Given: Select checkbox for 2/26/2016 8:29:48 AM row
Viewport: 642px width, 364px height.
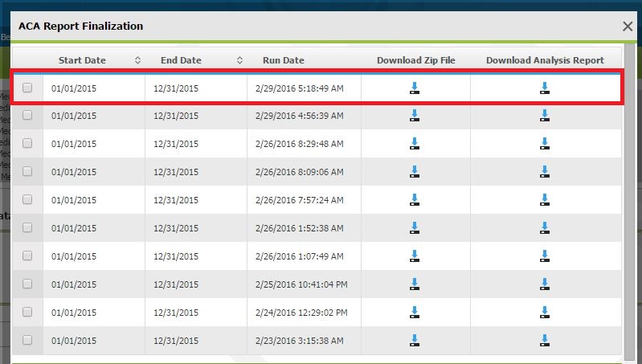Looking at the screenshot, I should [x=27, y=143].
